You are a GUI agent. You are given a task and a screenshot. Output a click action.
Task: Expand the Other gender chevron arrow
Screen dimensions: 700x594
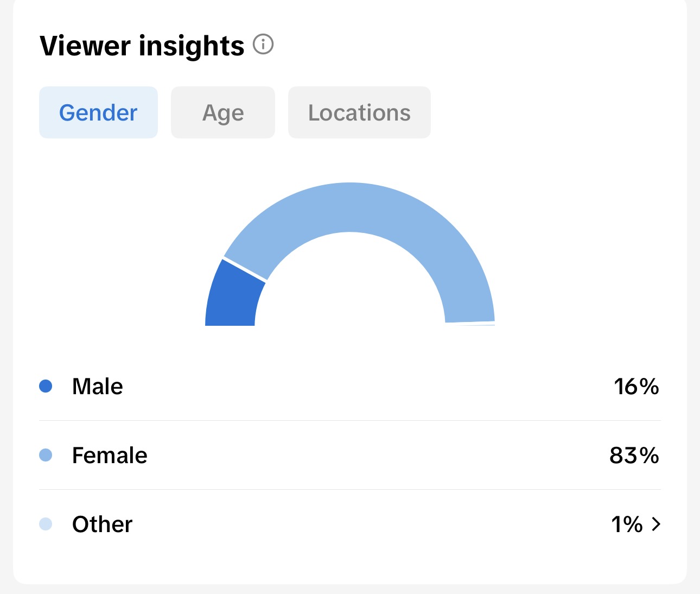point(656,524)
